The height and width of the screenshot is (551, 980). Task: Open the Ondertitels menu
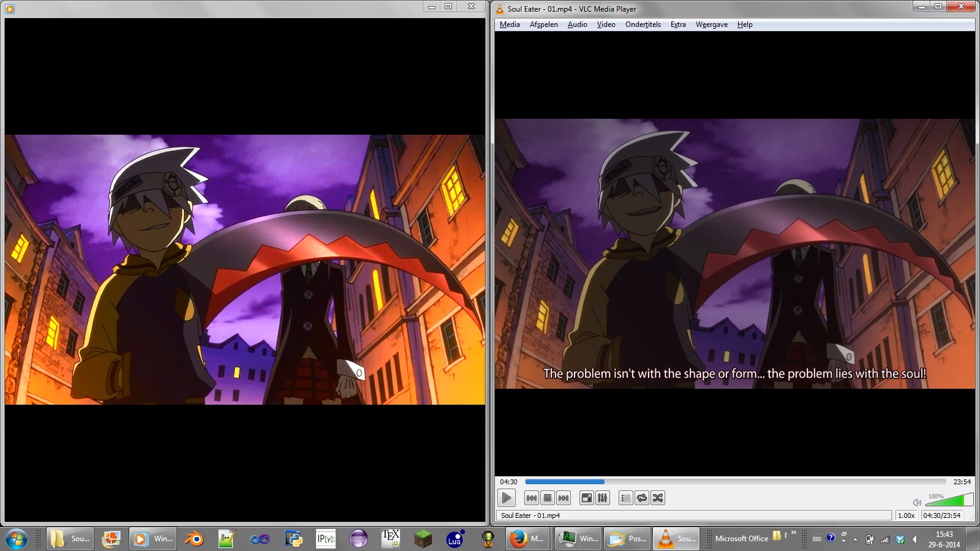[x=643, y=24]
